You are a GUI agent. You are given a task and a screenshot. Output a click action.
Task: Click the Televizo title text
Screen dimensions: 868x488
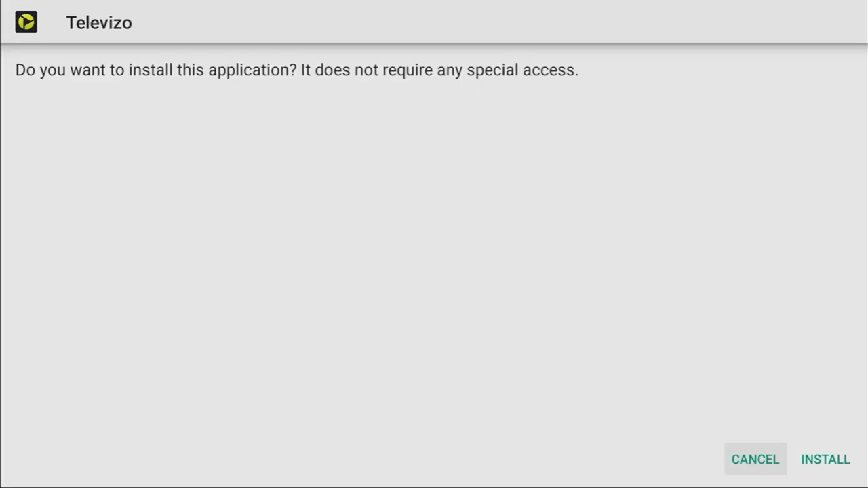(99, 22)
